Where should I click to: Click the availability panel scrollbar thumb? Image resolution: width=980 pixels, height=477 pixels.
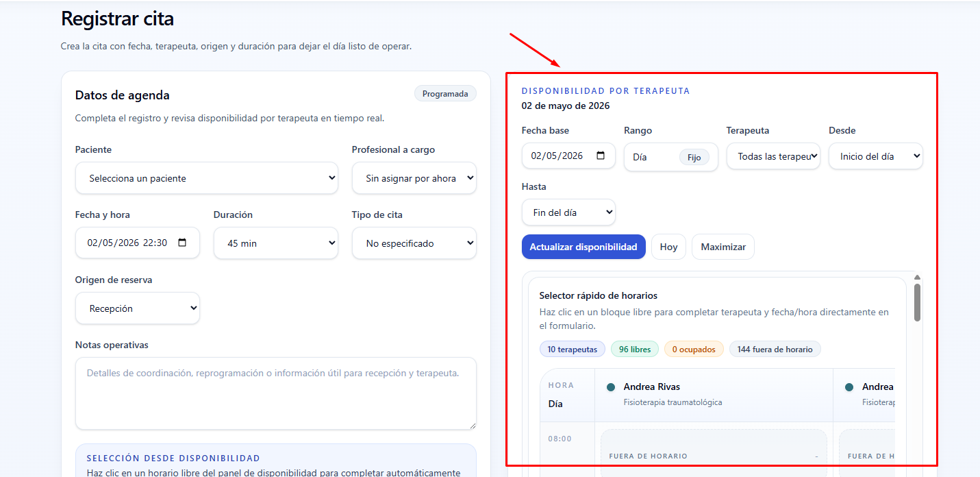click(x=917, y=302)
